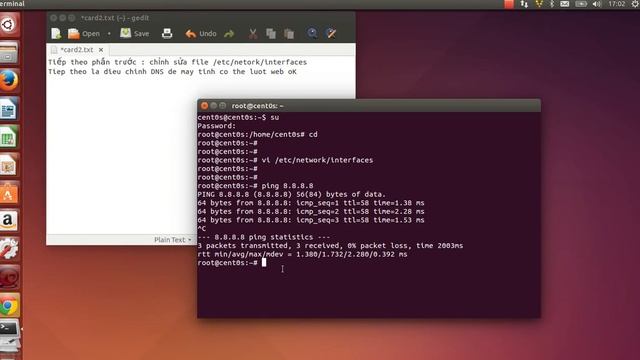Viewport: 640px width, 360px height.
Task: Open a file with gedit's Open button
Action: click(84, 33)
